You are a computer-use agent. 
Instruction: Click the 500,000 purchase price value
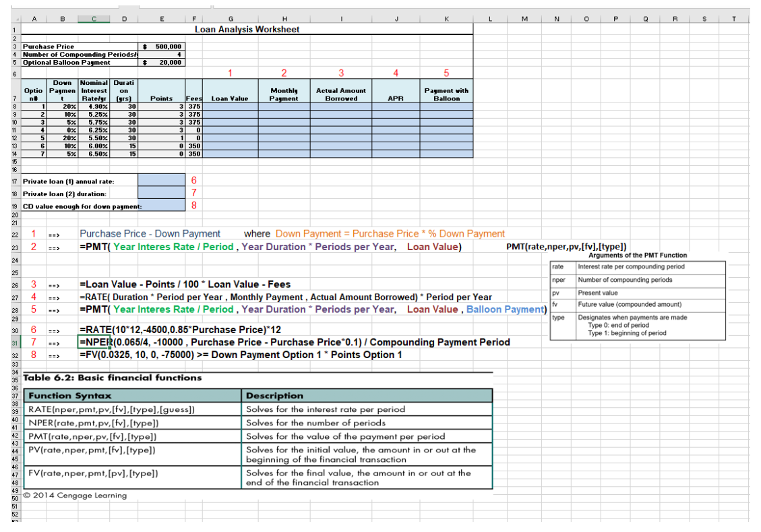(x=162, y=47)
